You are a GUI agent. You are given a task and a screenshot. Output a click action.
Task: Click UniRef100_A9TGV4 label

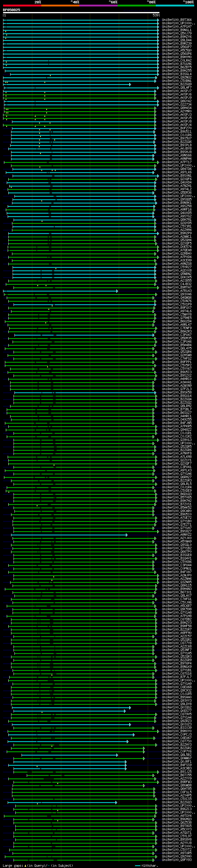click(177, 815)
